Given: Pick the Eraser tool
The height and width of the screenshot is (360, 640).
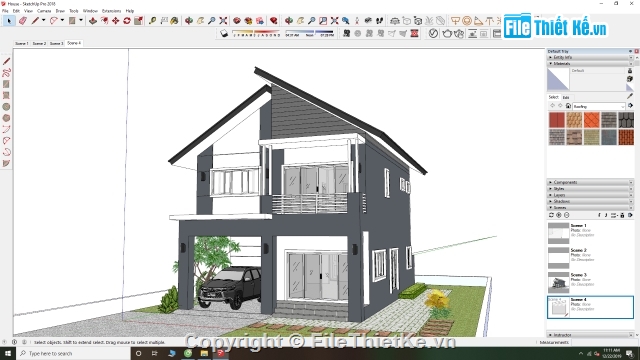Looking at the screenshot, I should pos(23,20).
